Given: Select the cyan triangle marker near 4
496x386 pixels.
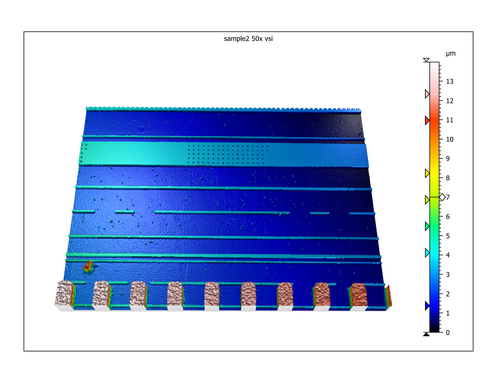Looking at the screenshot, I should tap(427, 253).
